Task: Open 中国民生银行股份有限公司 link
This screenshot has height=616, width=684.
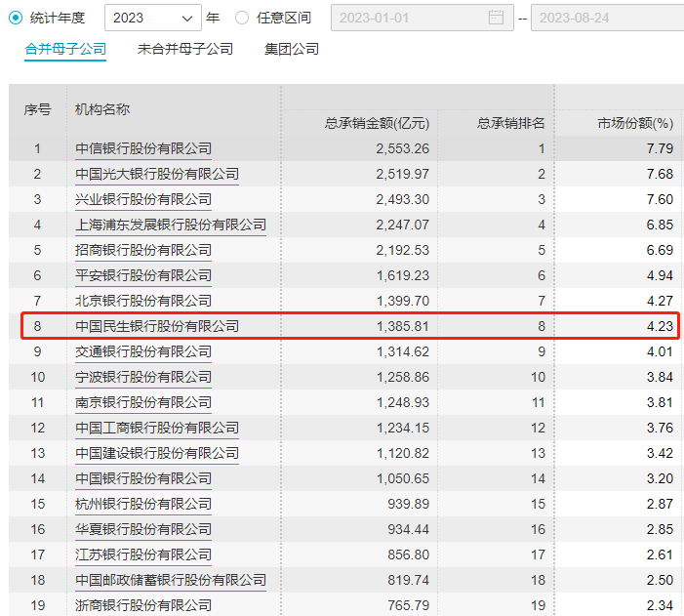Action: click(x=157, y=326)
